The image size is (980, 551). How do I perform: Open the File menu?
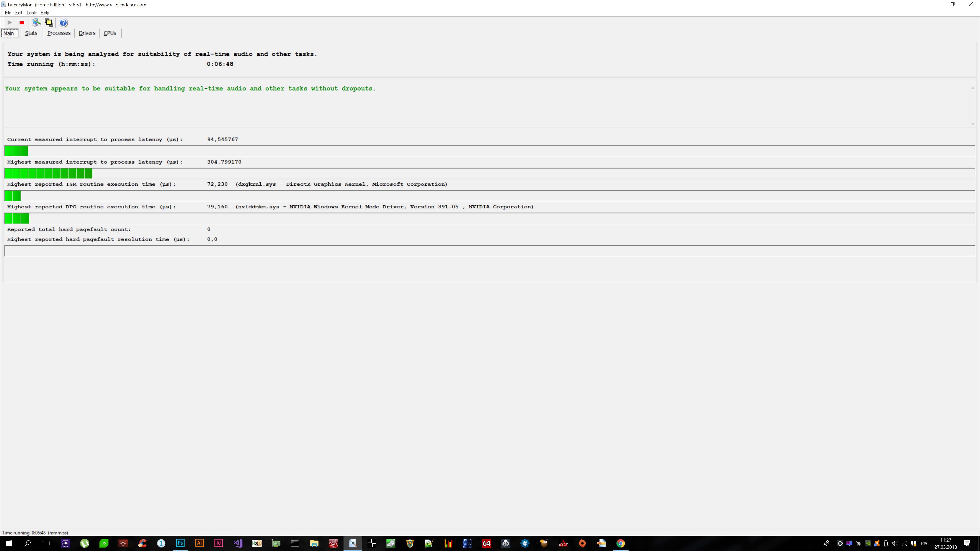[8, 12]
